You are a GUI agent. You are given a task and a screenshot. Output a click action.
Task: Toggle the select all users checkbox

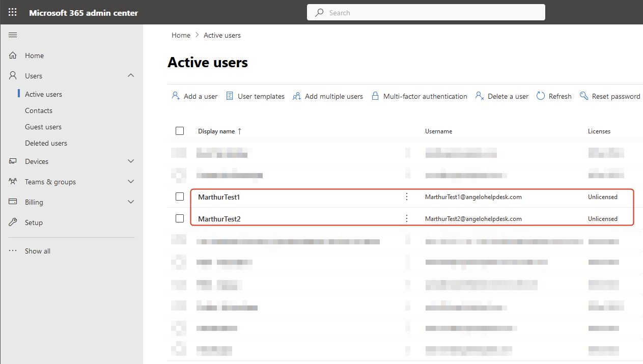pos(180,131)
